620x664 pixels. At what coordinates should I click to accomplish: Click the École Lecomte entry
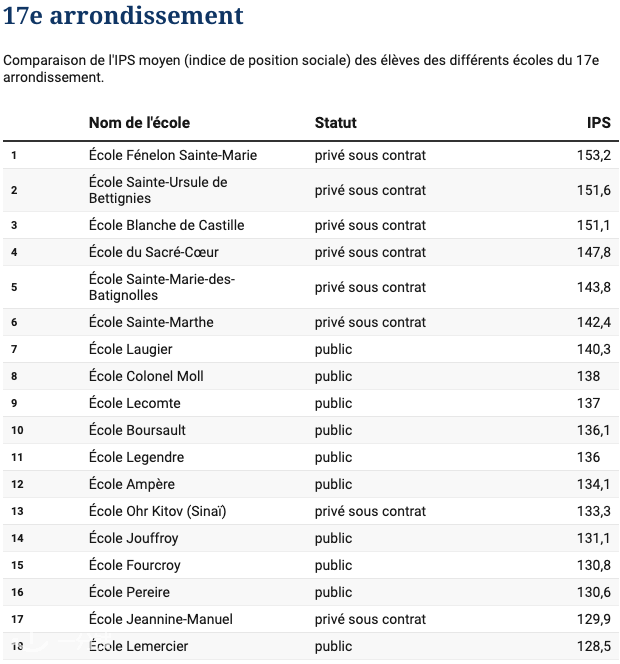click(x=135, y=403)
